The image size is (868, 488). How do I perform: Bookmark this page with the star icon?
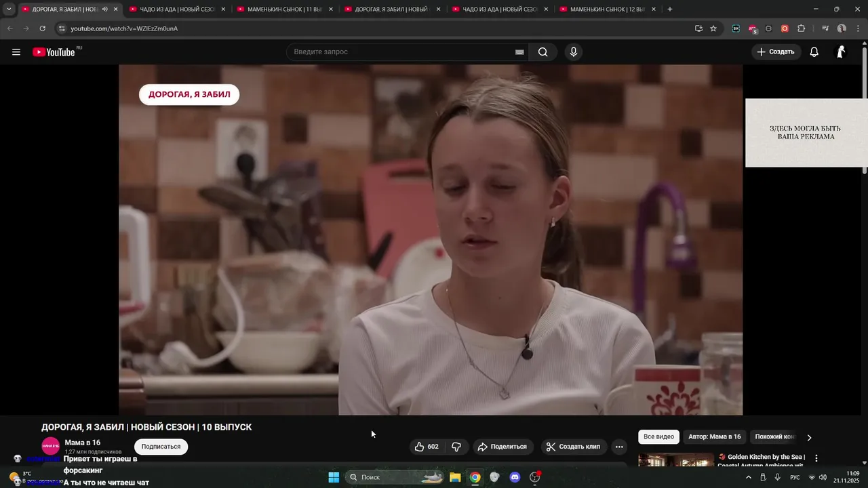(713, 28)
